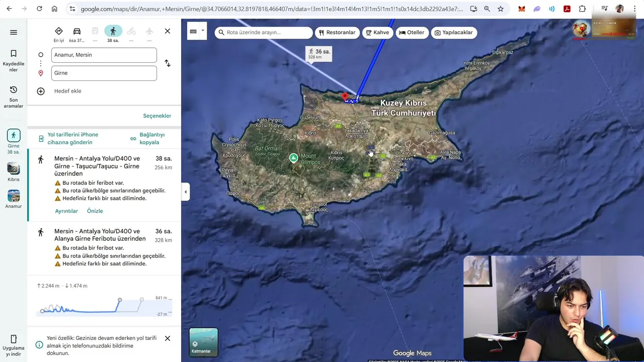Open MetaMask fox extension
The image size is (644, 362).
coord(522,9)
